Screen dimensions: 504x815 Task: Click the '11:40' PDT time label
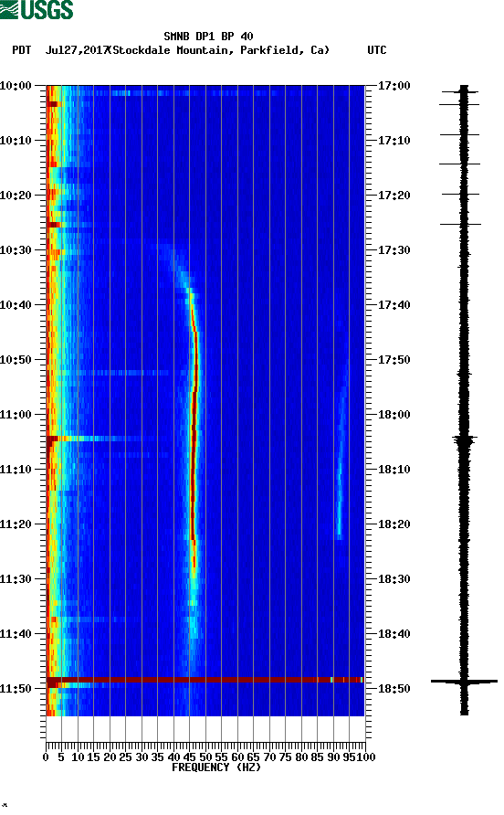click(16, 634)
